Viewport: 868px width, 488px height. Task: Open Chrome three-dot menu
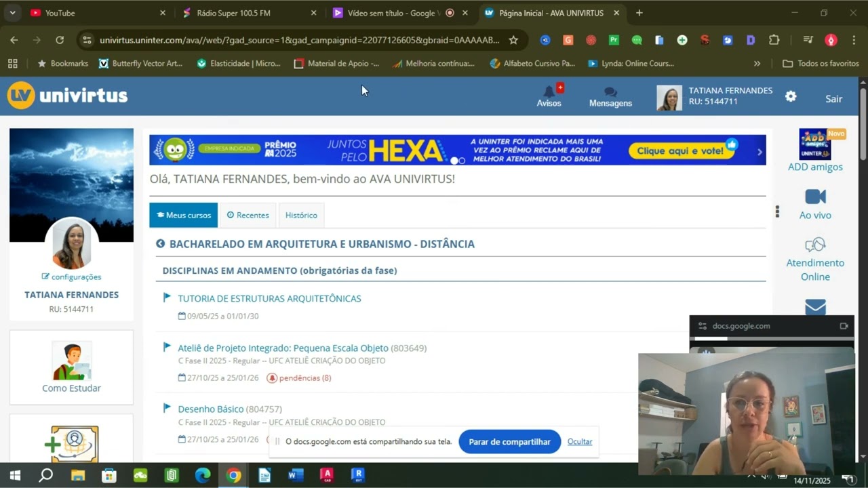(x=854, y=40)
